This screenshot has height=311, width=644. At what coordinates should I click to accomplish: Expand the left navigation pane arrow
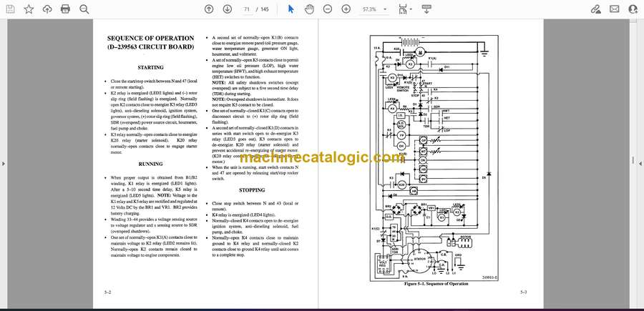(x=4, y=164)
